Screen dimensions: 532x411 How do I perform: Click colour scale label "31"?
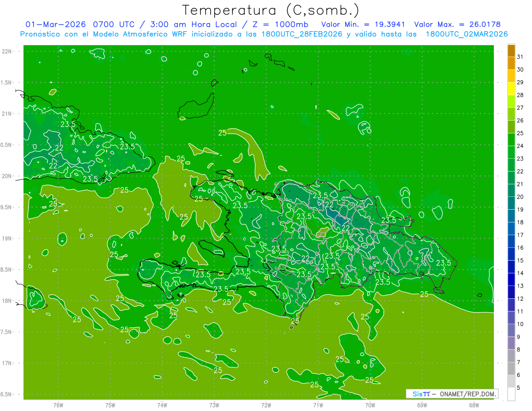(520, 57)
